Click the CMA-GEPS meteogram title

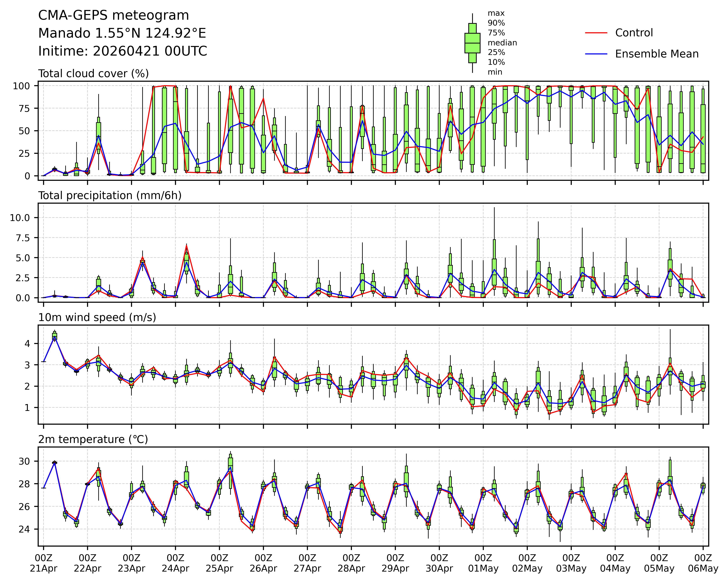coord(114,16)
